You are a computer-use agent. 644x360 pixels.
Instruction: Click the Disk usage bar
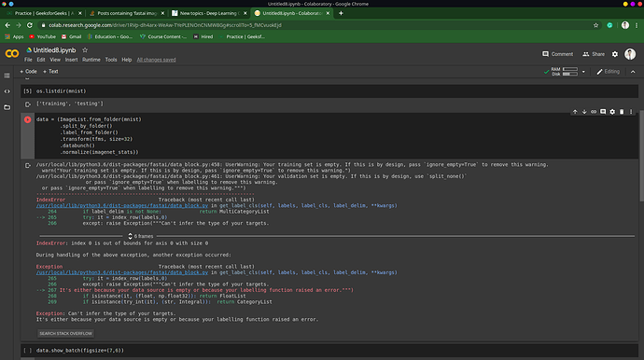pos(570,74)
